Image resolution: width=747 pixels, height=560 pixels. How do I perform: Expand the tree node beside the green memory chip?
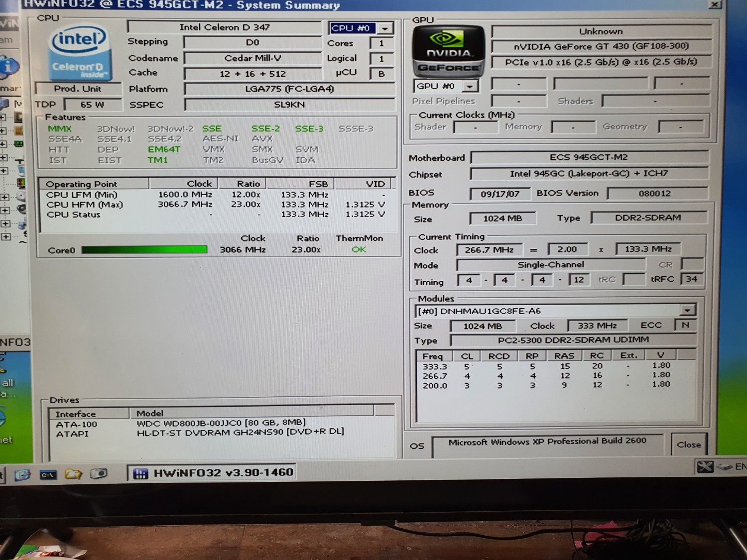coord(3,144)
